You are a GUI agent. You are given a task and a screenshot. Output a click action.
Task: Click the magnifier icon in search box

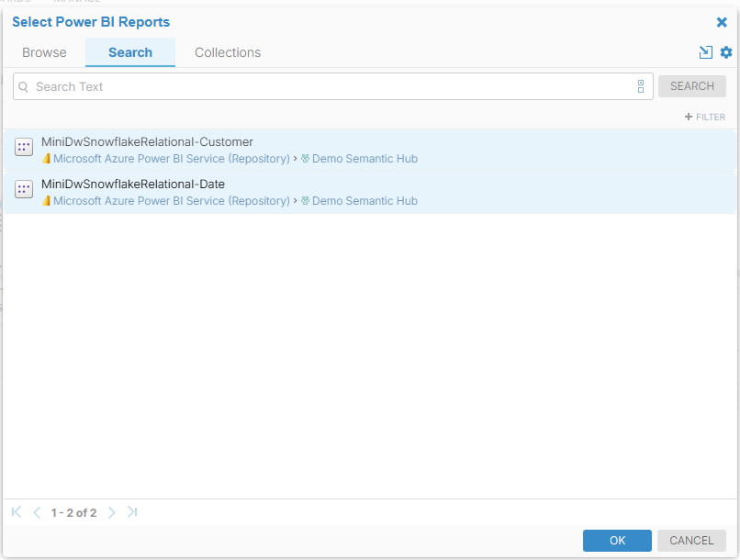point(24,87)
